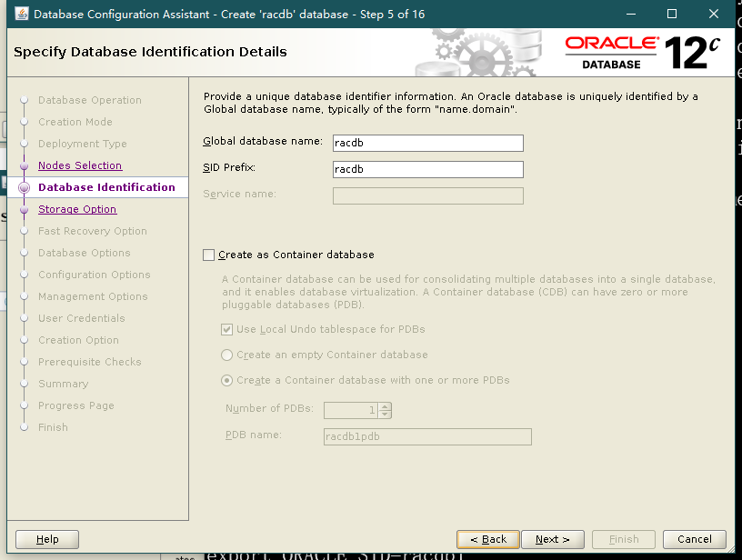Click the disabled Finish button

pyautogui.click(x=624, y=539)
